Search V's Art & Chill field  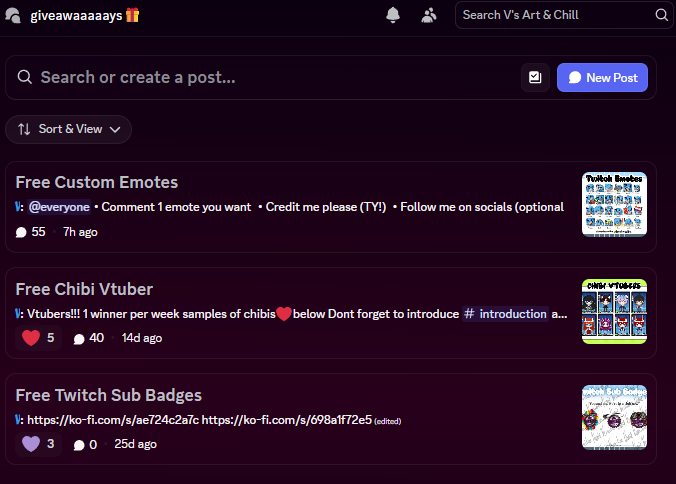tap(564, 15)
